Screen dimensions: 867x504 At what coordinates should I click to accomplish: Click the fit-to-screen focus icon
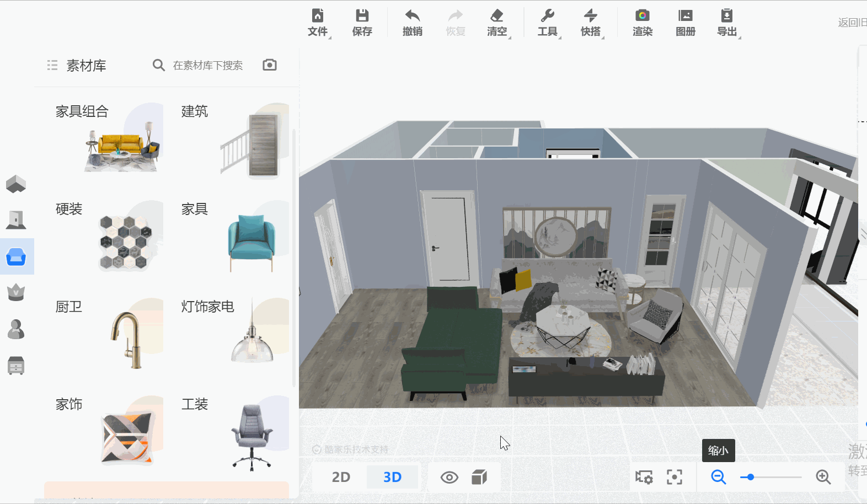[x=674, y=477]
